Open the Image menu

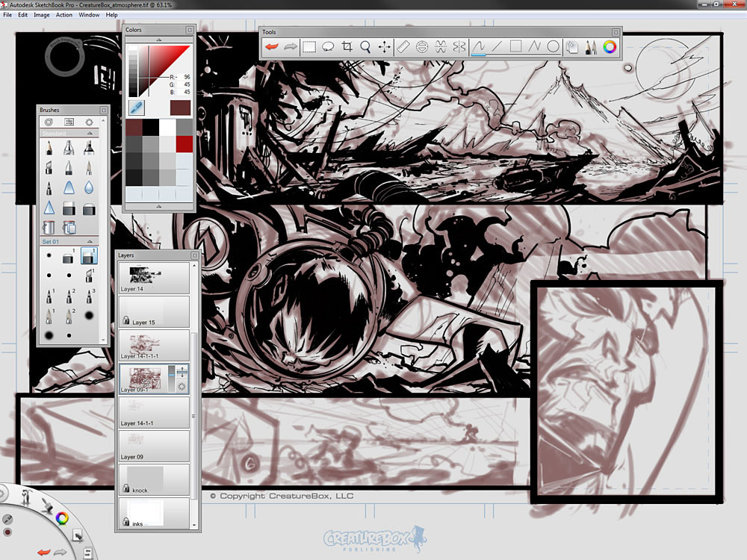tap(41, 15)
